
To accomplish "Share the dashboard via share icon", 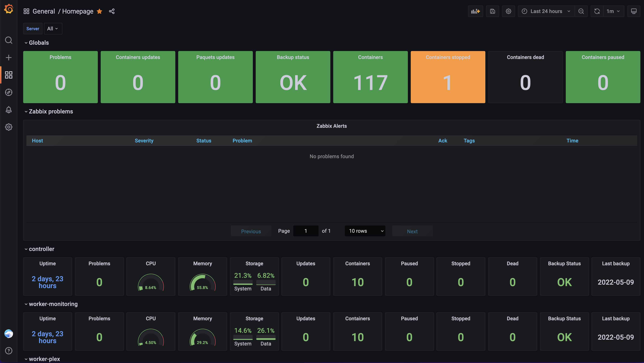I will [112, 11].
